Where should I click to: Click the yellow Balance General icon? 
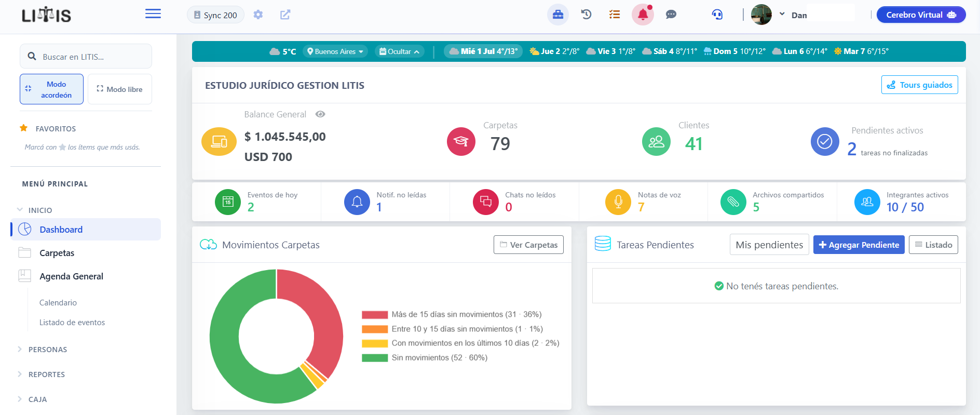coord(219,141)
